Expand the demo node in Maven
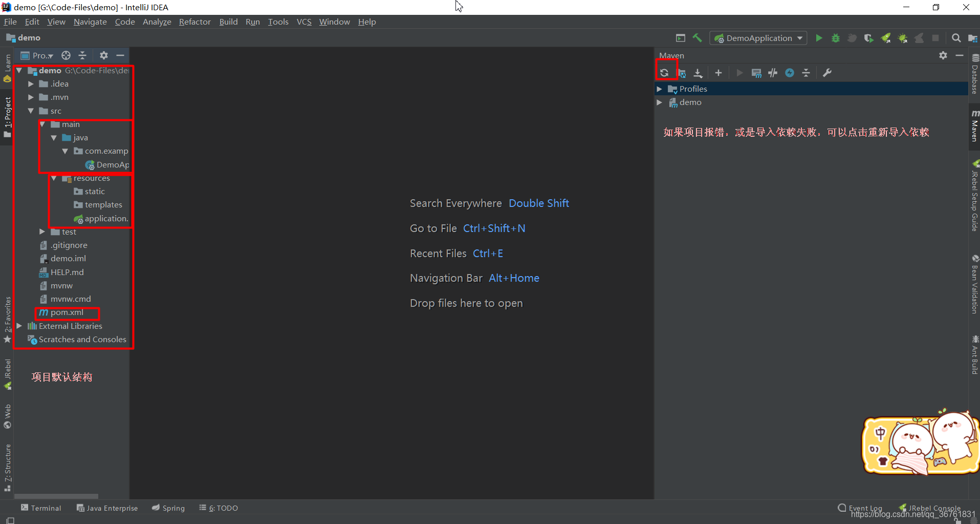The height and width of the screenshot is (524, 980). coord(660,102)
